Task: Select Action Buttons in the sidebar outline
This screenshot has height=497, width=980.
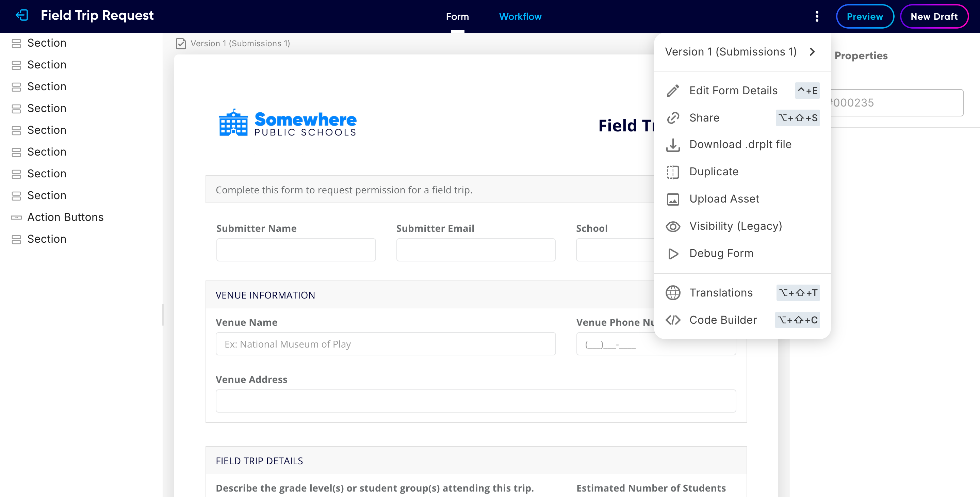Action: [x=65, y=217]
